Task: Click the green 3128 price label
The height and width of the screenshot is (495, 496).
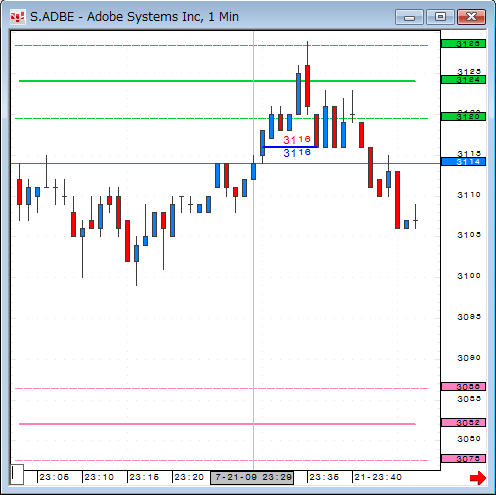Action: coord(463,44)
